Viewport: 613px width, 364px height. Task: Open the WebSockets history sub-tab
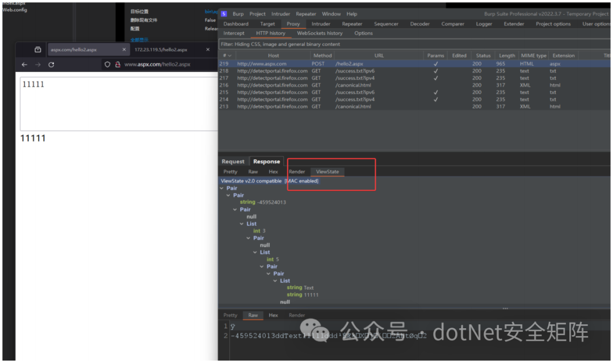pyautogui.click(x=320, y=33)
